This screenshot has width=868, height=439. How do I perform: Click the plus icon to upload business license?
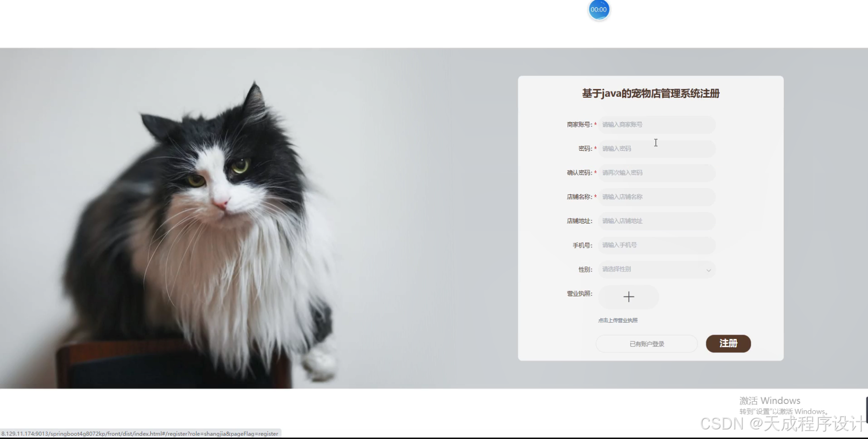coord(628,297)
